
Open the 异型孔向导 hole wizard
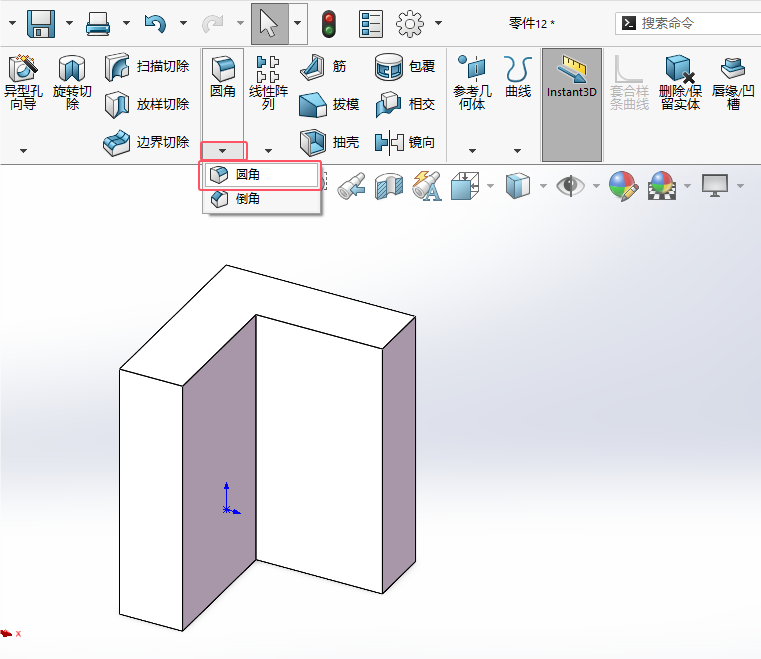(23, 82)
